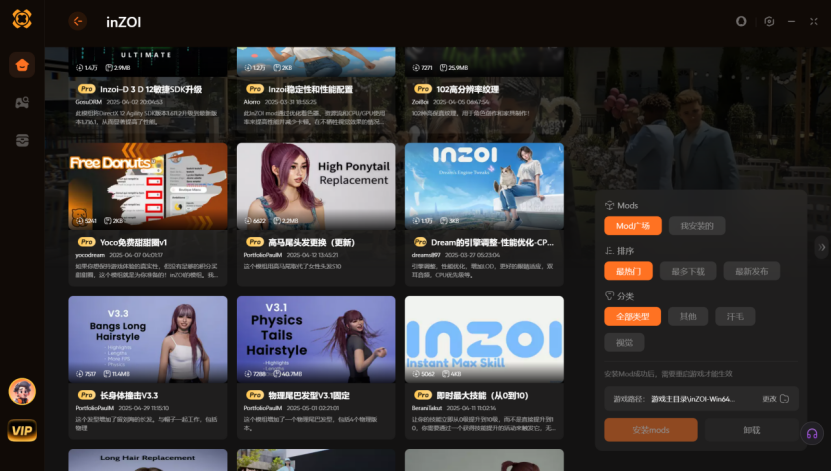Click author BeraniTakut on Max Skill card
831x471 pixels.
[427, 408]
